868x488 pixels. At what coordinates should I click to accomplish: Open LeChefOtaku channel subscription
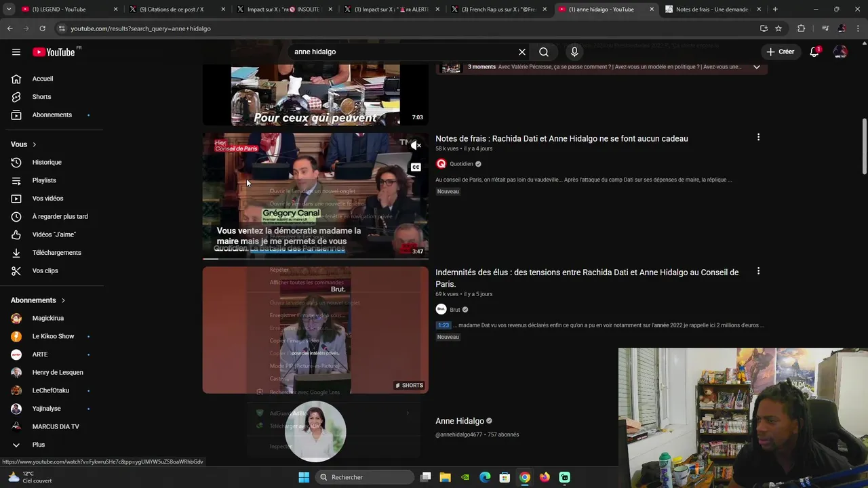(x=52, y=390)
